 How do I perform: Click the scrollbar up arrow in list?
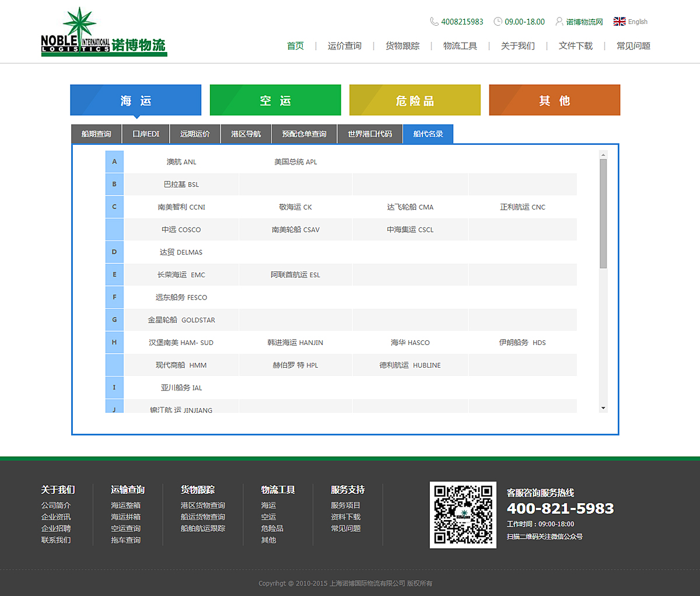[603, 155]
